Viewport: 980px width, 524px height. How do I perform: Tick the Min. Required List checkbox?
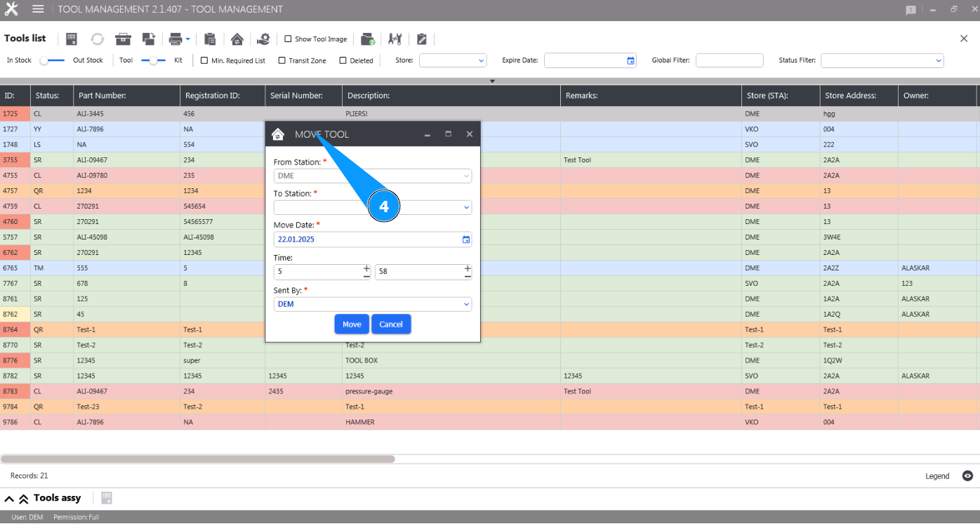(x=204, y=60)
